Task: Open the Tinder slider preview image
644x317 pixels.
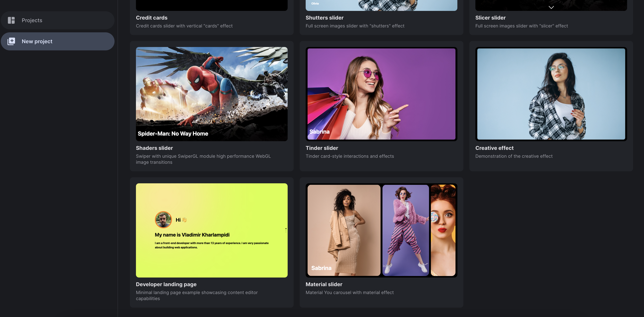Action: click(381, 94)
